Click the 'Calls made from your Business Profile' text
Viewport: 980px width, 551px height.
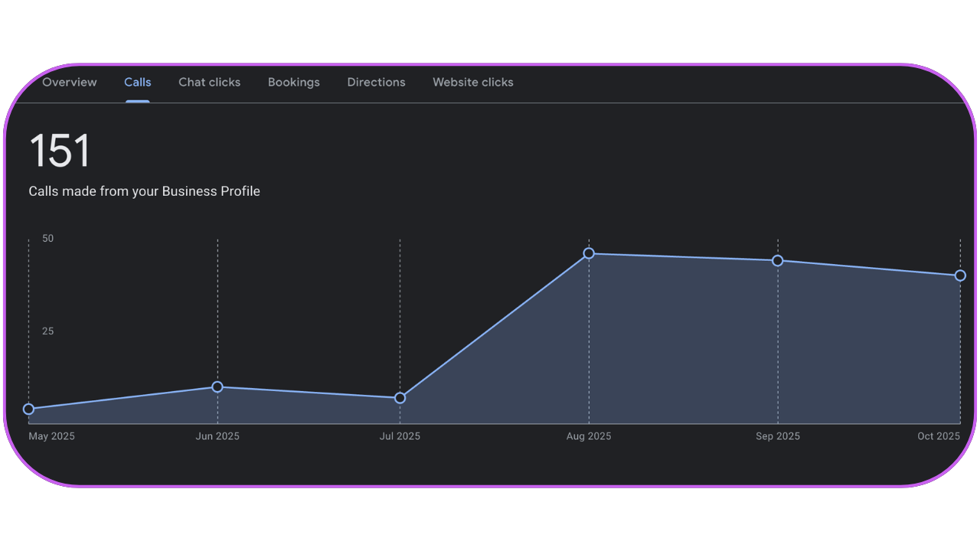pyautogui.click(x=144, y=191)
